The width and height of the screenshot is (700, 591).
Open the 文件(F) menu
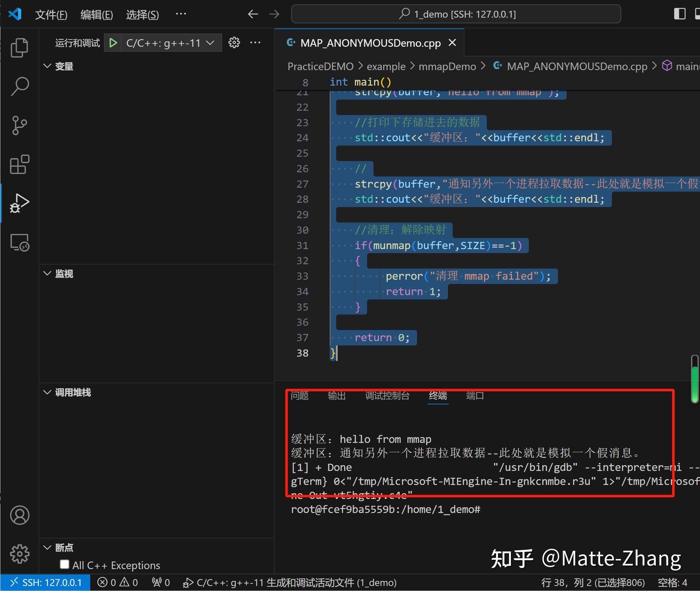[x=51, y=14]
